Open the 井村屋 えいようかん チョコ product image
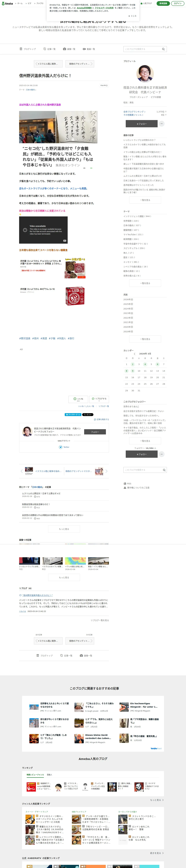Image resolution: width=186 pixels, height=868 pixels. pos(75,268)
